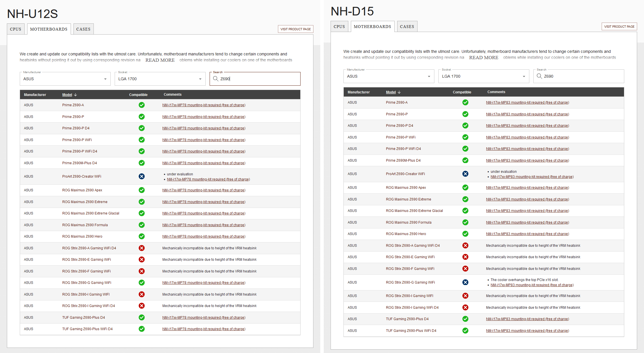The image size is (644, 353).
Task: Click green check for Prime Z690M-Plus D4 in NH-D15
Action: (465, 161)
